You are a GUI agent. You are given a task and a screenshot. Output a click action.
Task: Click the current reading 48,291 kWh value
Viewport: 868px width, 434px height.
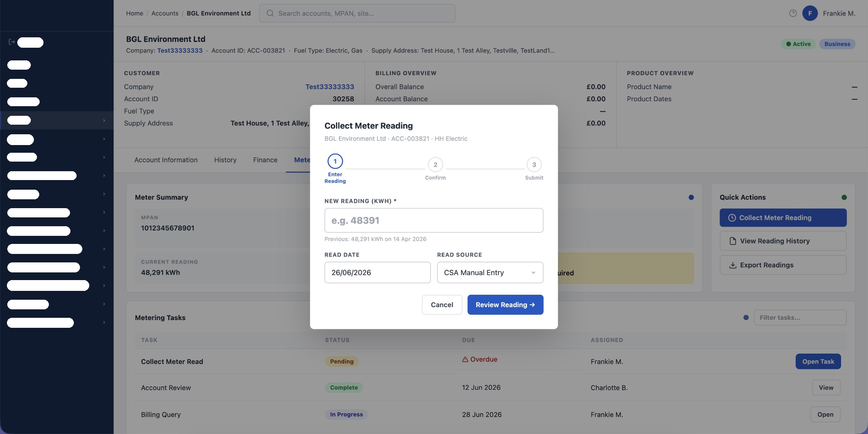pyautogui.click(x=160, y=272)
